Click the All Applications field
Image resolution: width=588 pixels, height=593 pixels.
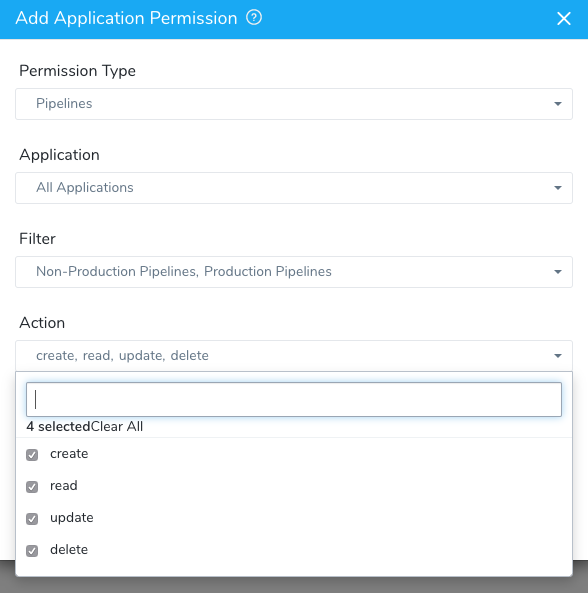[294, 188]
